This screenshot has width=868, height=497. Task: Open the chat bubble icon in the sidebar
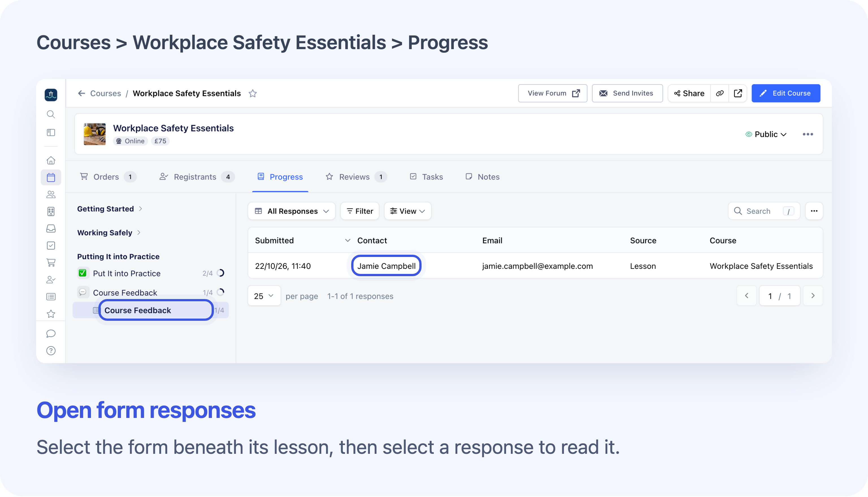[x=51, y=333]
